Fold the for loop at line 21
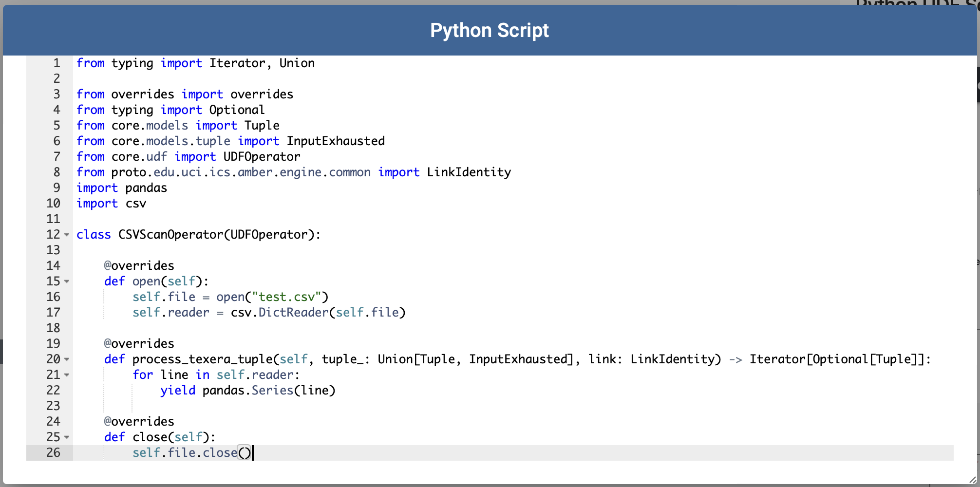The image size is (980, 487). 67,375
